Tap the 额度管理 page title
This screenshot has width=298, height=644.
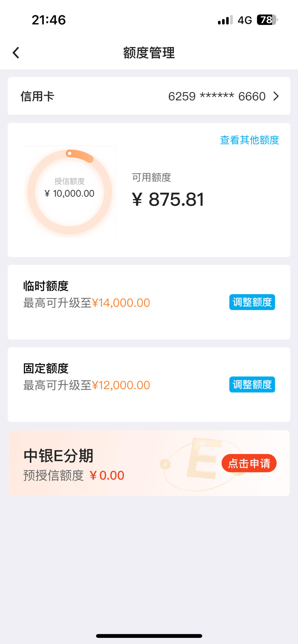click(x=149, y=53)
